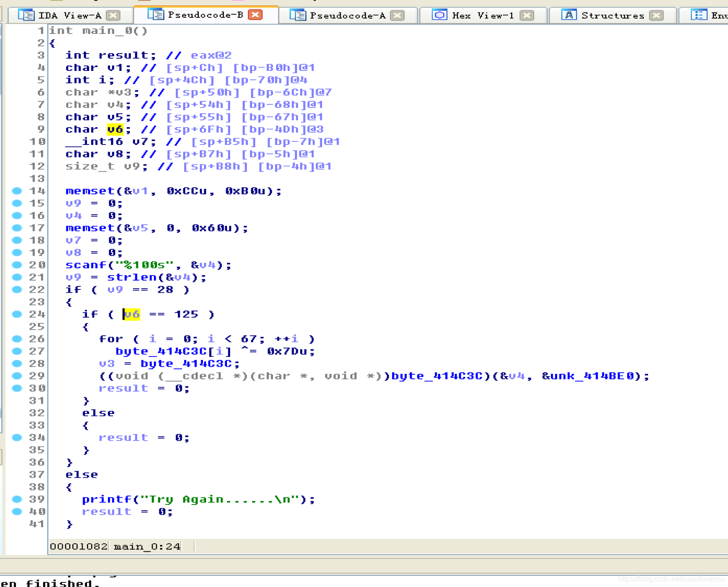Click the Hex View-1 tab icon
Viewport: 728px width, 587px height.
[439, 15]
